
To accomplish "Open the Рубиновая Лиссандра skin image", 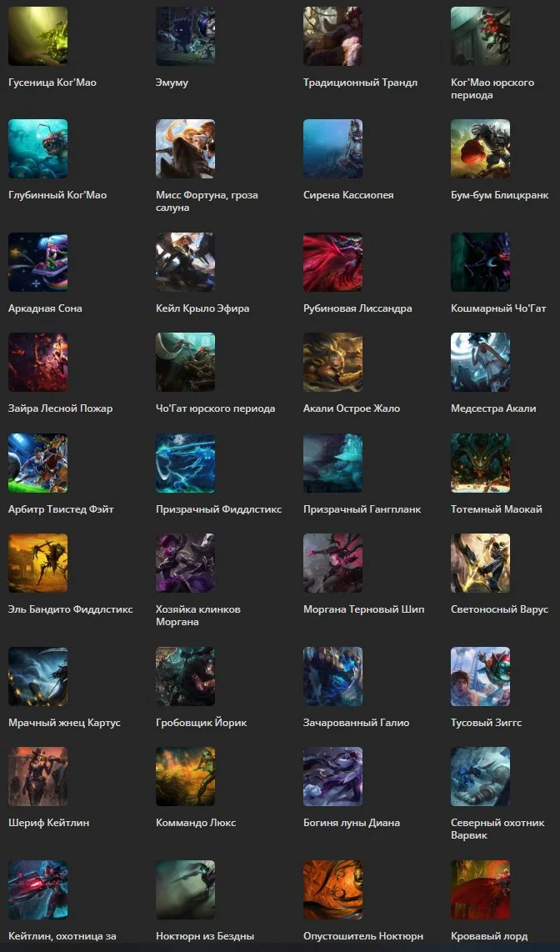I will 332,262.
